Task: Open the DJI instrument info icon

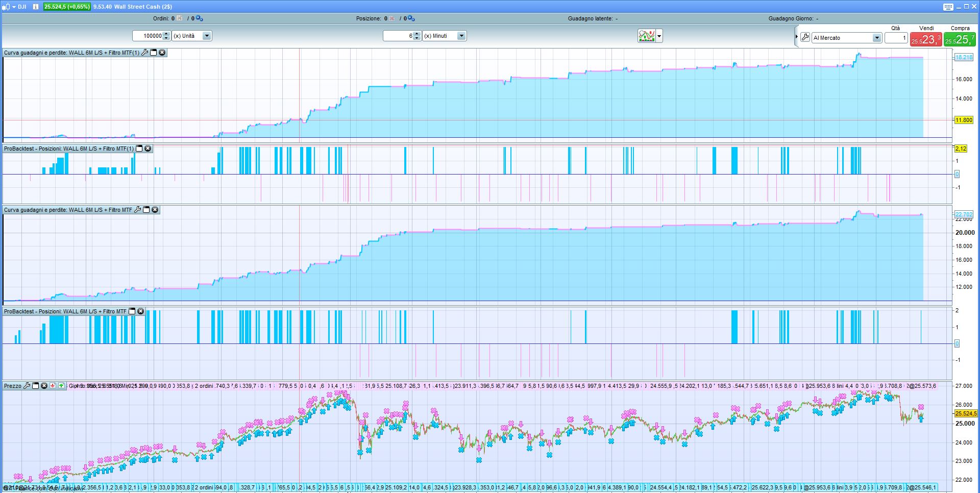Action: (35, 7)
